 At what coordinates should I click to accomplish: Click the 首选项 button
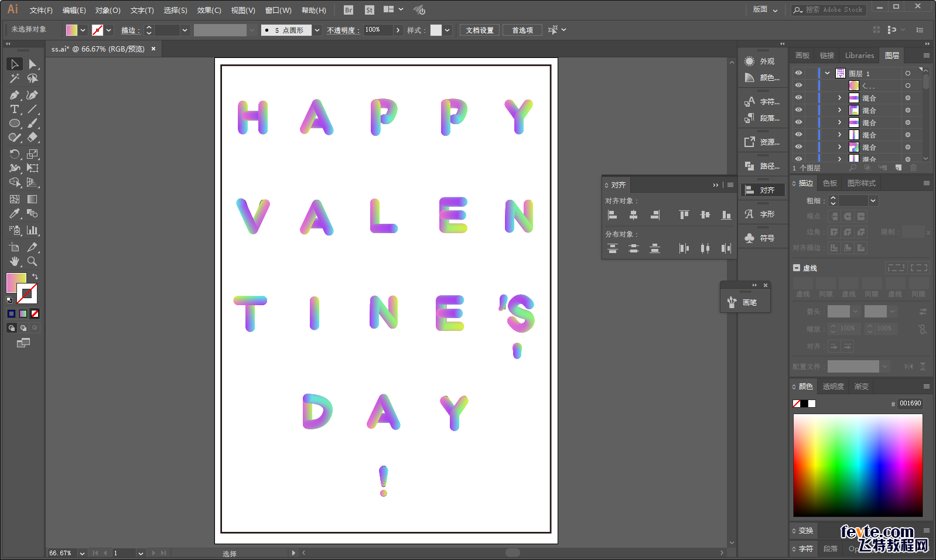coord(522,30)
